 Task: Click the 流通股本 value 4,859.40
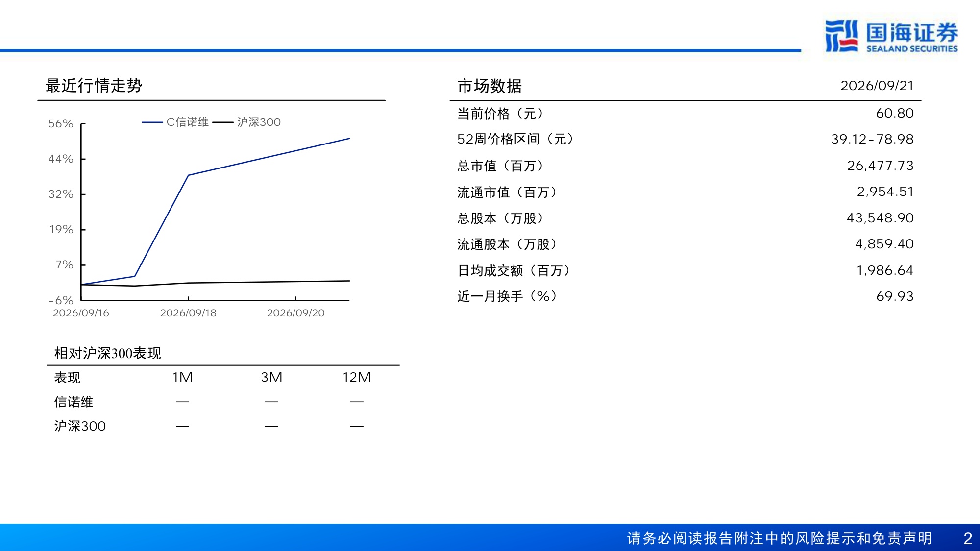coord(884,244)
